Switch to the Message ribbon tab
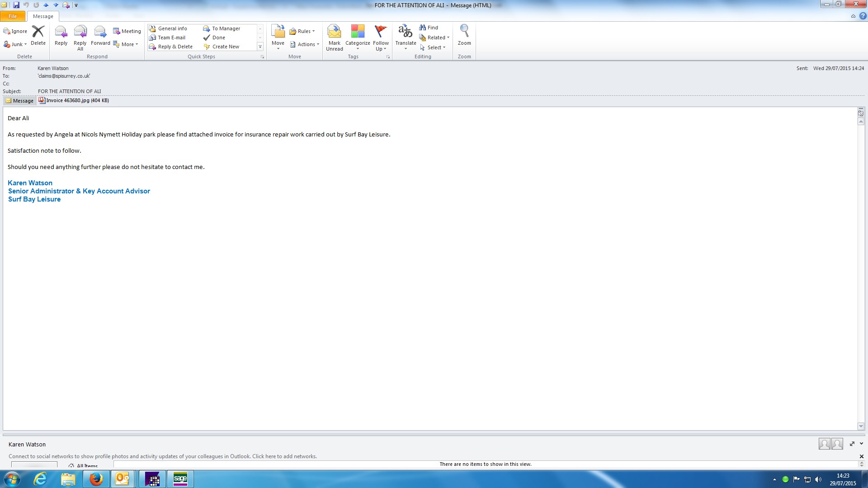Image resolution: width=868 pixels, height=488 pixels. (x=43, y=16)
